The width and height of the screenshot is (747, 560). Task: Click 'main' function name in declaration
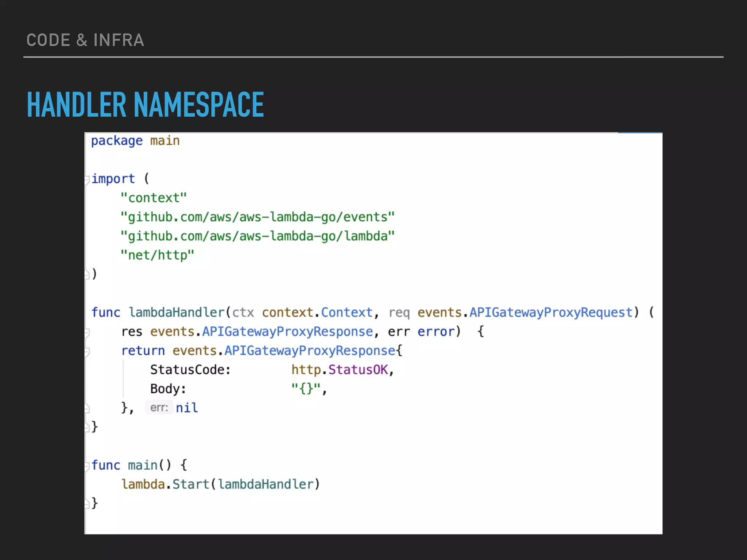[x=143, y=466]
